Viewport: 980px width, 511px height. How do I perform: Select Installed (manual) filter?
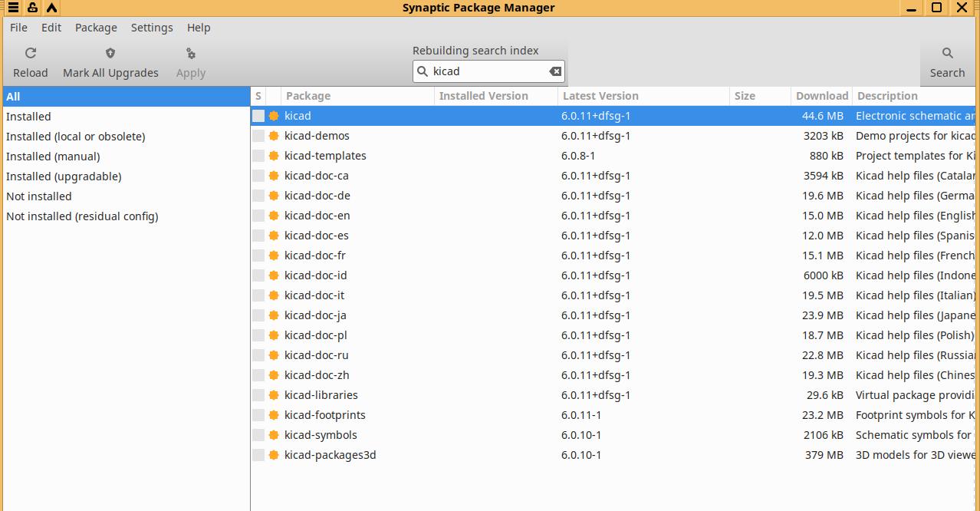coord(127,157)
